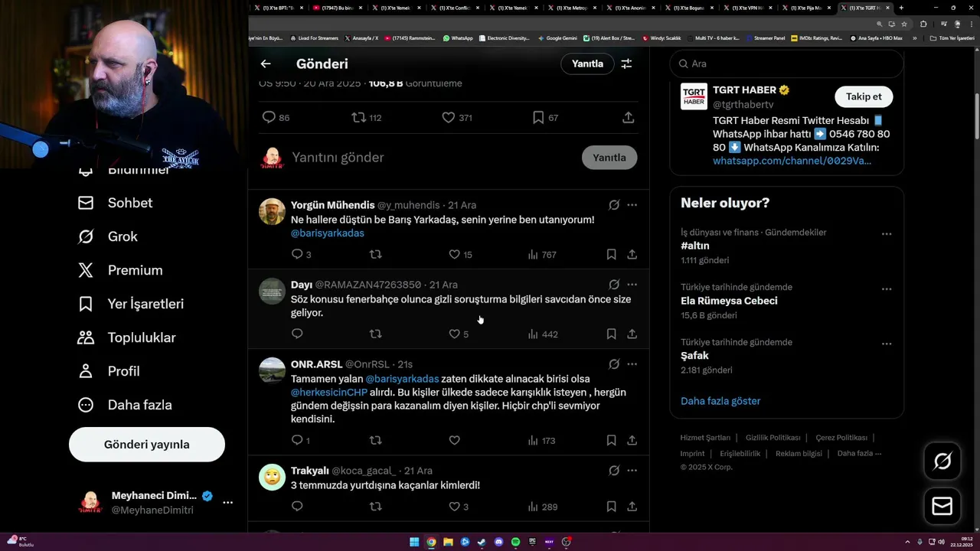Open Grok from the sidebar
This screenshot has height=551, width=980.
pyautogui.click(x=107, y=236)
